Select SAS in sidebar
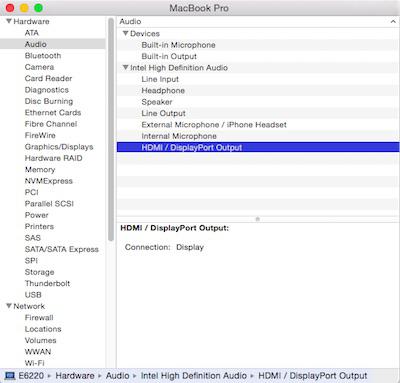This screenshot has width=400, height=383. (32, 238)
